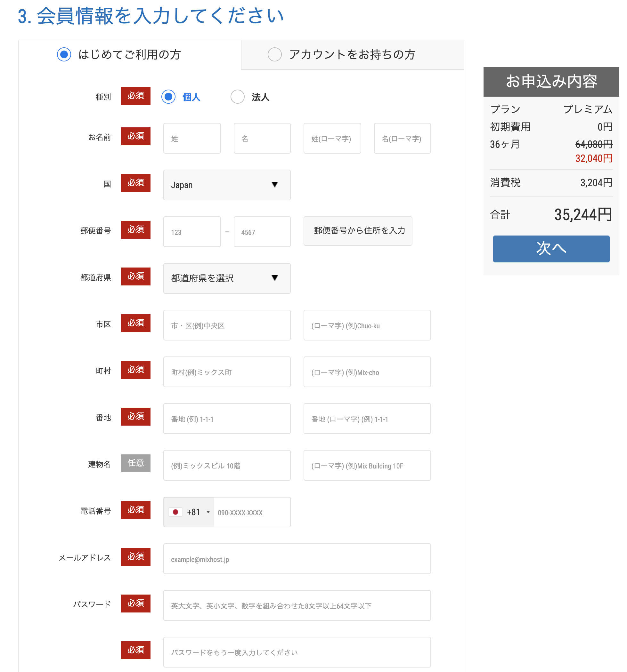Click the Chuo-ku romaji city field

point(367,325)
